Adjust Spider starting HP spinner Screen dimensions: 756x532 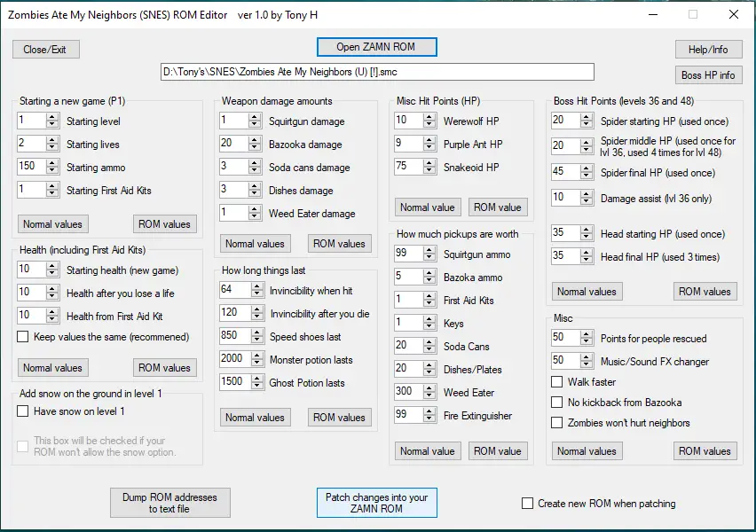tap(587, 121)
